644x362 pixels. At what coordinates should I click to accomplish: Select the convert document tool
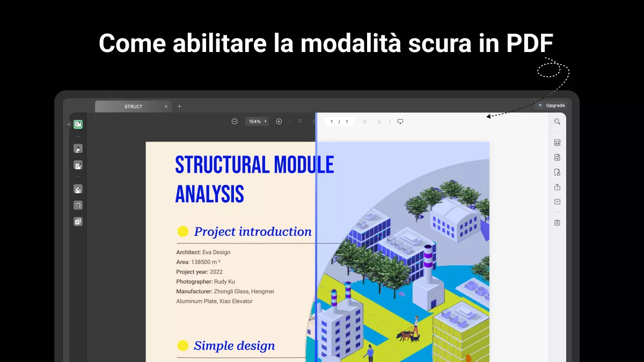click(x=78, y=189)
